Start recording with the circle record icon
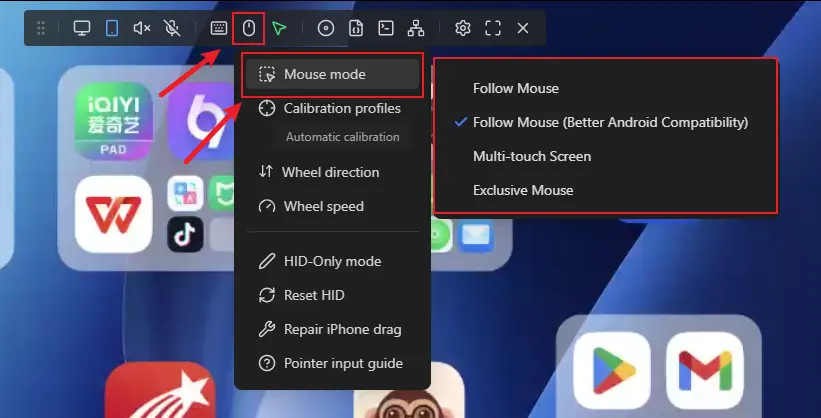The height and width of the screenshot is (418, 821). 326,28
